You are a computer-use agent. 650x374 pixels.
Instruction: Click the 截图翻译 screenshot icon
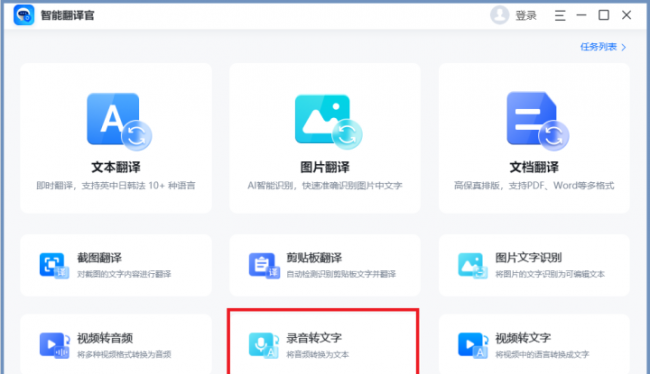(54, 265)
